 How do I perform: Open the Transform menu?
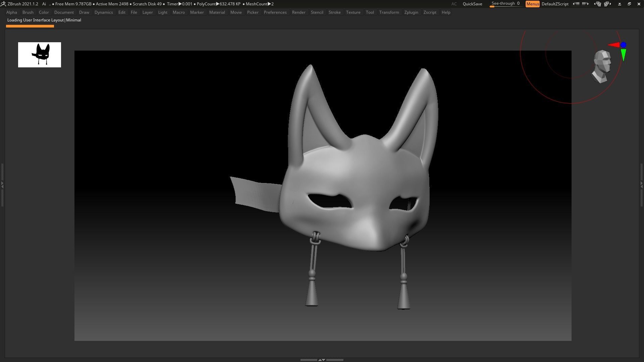coord(389,12)
